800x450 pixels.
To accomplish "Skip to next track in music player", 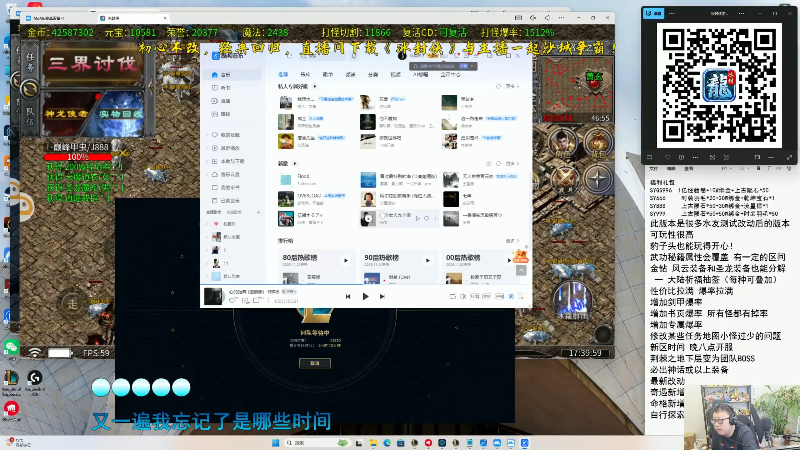I will click(382, 296).
